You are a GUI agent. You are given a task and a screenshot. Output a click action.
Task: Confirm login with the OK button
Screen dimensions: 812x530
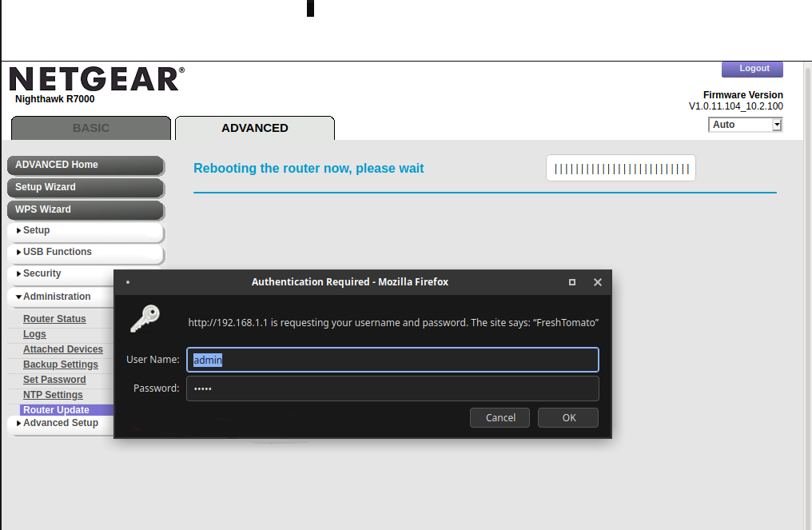point(568,417)
